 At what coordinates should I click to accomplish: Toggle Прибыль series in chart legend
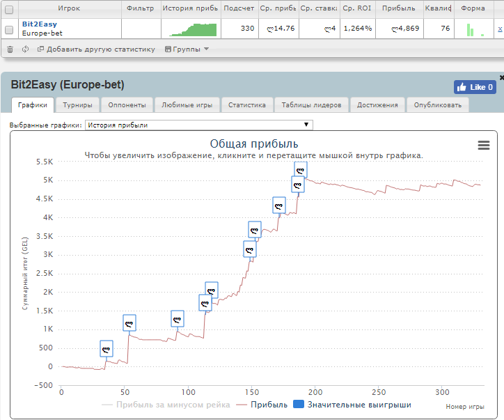click(x=262, y=405)
